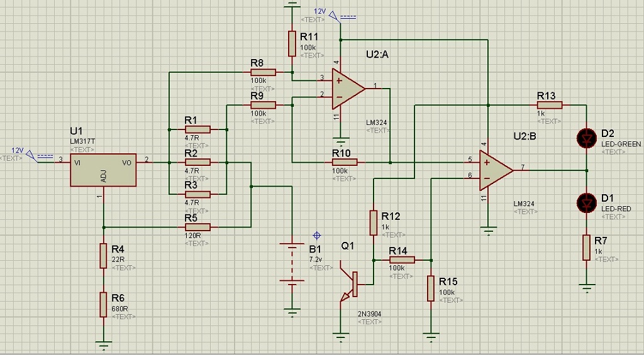
Task: Click the blue origin marker near B1
Action: pos(317,236)
